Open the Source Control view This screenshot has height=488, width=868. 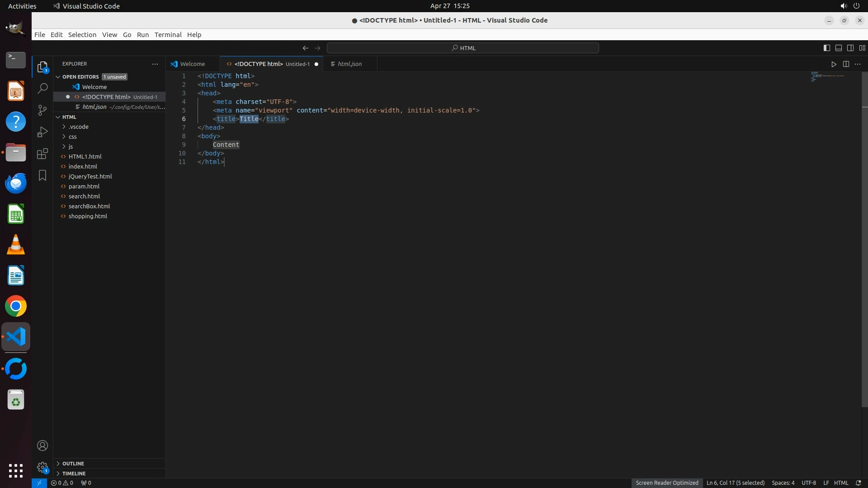coord(42,110)
